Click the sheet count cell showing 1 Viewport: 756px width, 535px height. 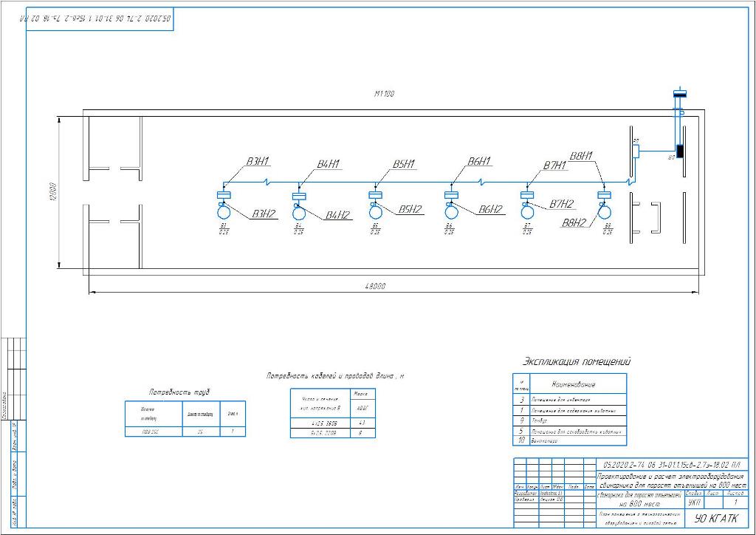pyautogui.click(x=735, y=502)
